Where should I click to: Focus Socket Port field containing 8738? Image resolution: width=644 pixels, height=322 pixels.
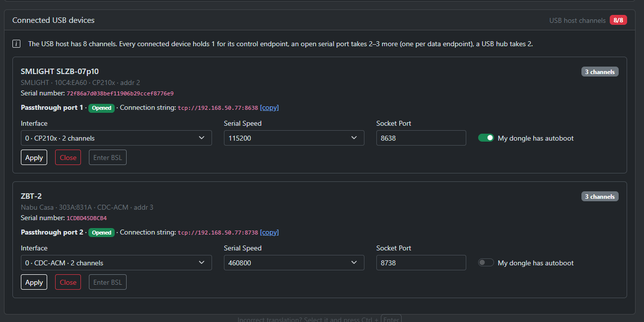pos(421,263)
